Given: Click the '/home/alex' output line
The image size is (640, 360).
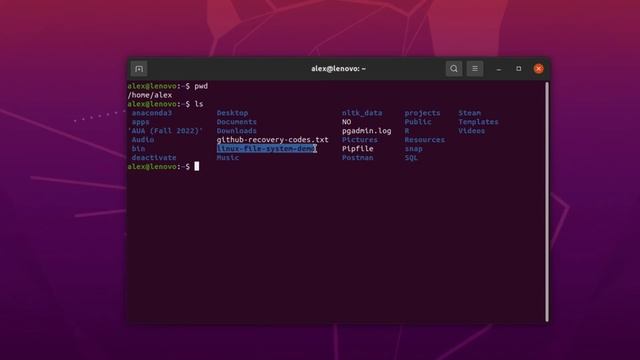Looking at the screenshot, I should 150,95.
